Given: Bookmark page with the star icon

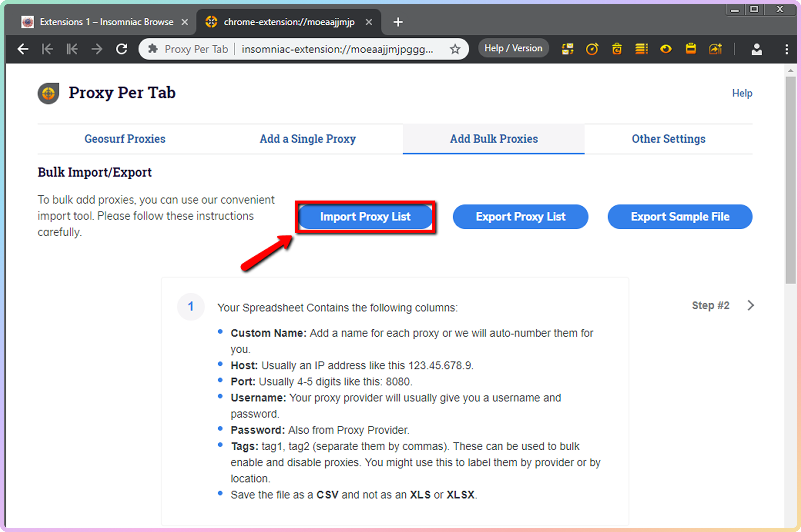Looking at the screenshot, I should 455,49.
